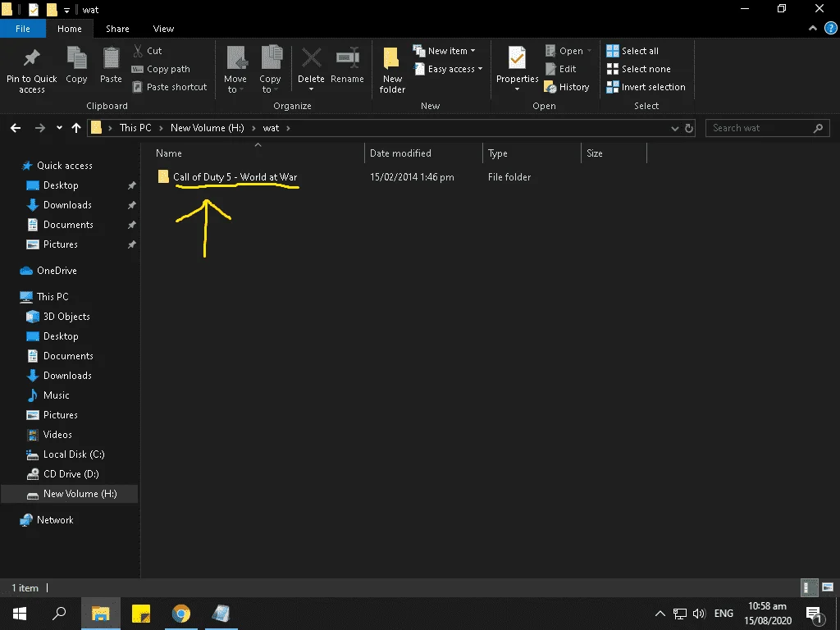Click Edit in the Open group
The width and height of the screenshot is (840, 630).
point(561,69)
